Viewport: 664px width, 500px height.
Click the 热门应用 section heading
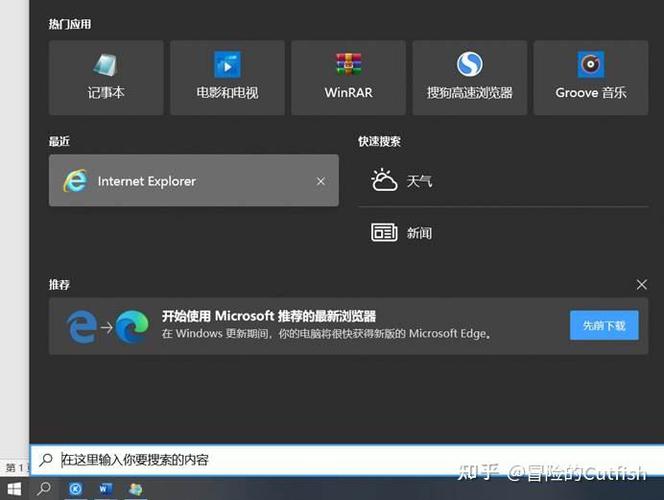pyautogui.click(x=70, y=24)
